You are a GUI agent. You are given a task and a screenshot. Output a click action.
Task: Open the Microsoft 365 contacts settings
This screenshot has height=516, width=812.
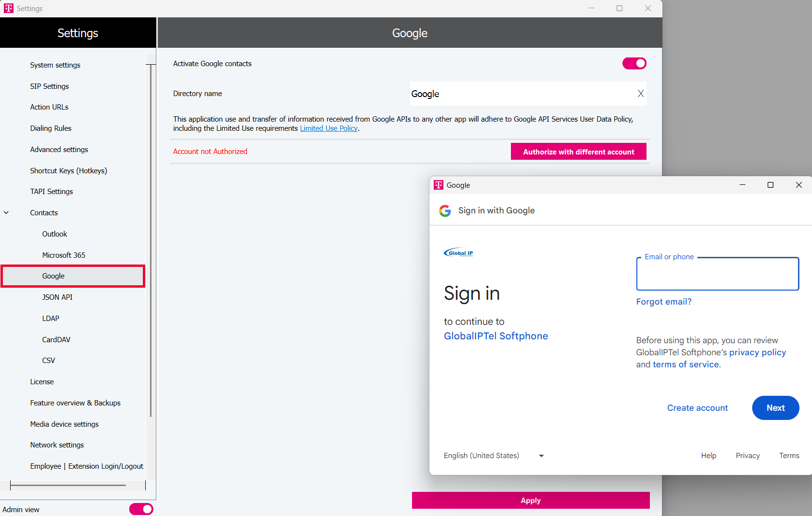point(64,255)
